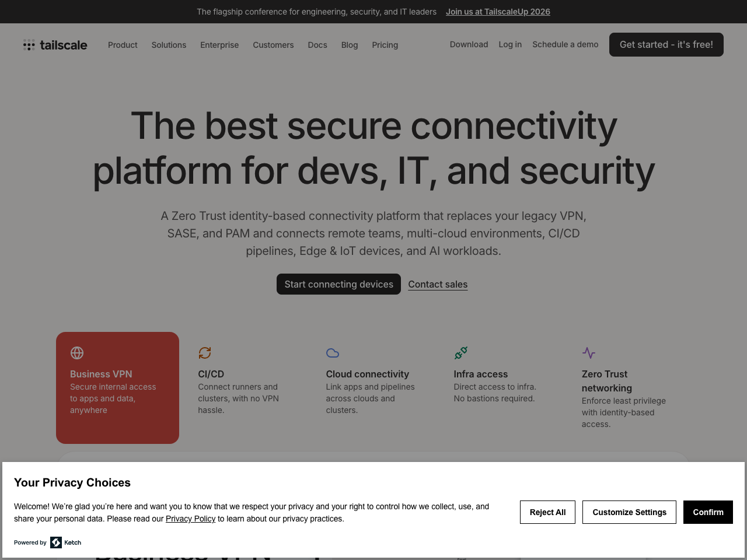This screenshot has height=560, width=747.
Task: Confirm the privacy choices
Action: point(708,512)
